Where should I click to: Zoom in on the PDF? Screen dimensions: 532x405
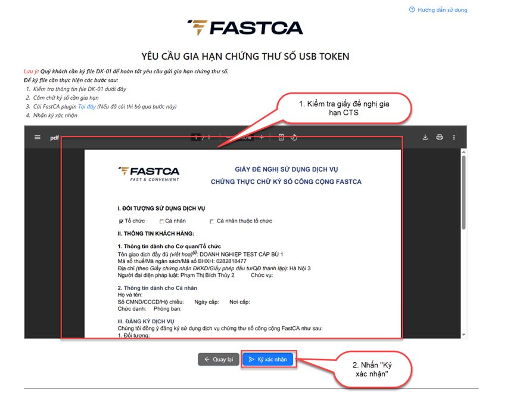click(262, 137)
